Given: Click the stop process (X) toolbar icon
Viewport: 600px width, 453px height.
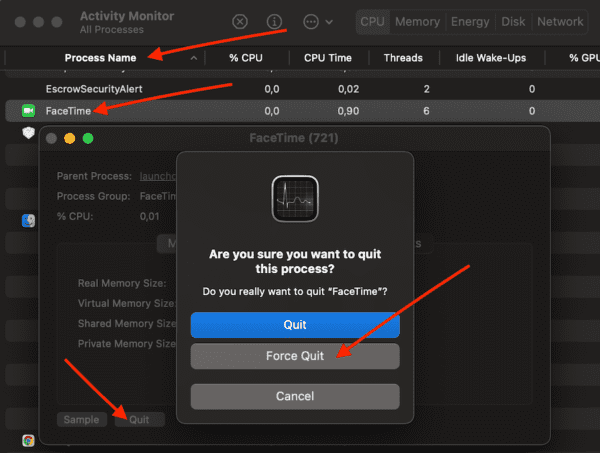Looking at the screenshot, I should coord(240,22).
